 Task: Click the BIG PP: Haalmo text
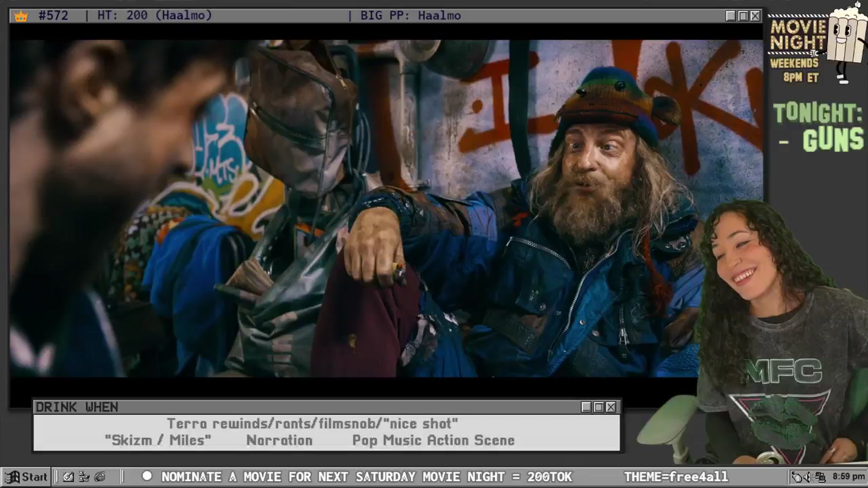pos(410,15)
